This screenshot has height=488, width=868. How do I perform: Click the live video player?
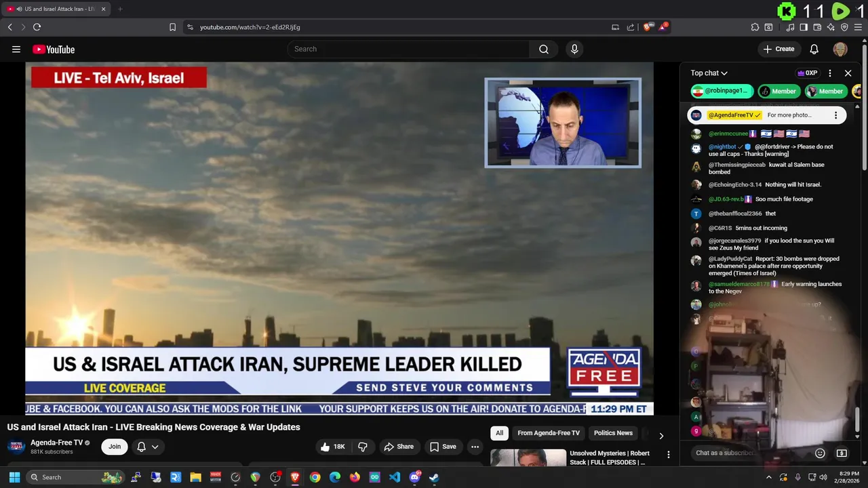339,238
